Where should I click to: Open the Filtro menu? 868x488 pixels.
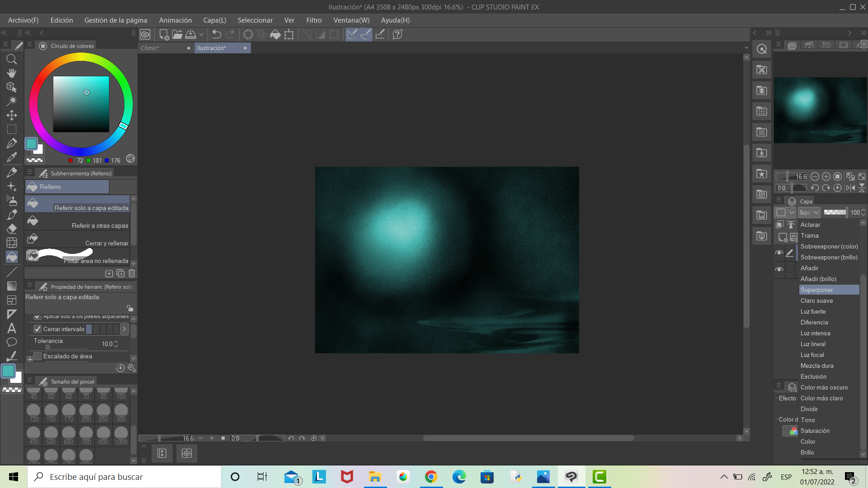click(x=314, y=20)
